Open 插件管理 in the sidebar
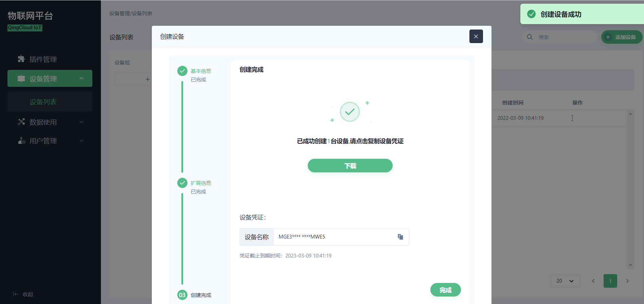 pyautogui.click(x=43, y=59)
